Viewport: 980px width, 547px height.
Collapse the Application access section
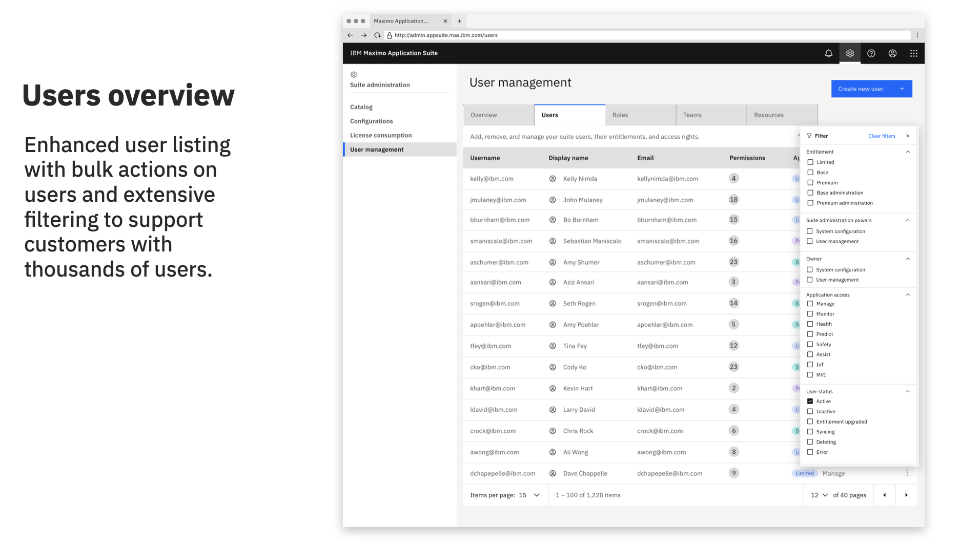[908, 294]
